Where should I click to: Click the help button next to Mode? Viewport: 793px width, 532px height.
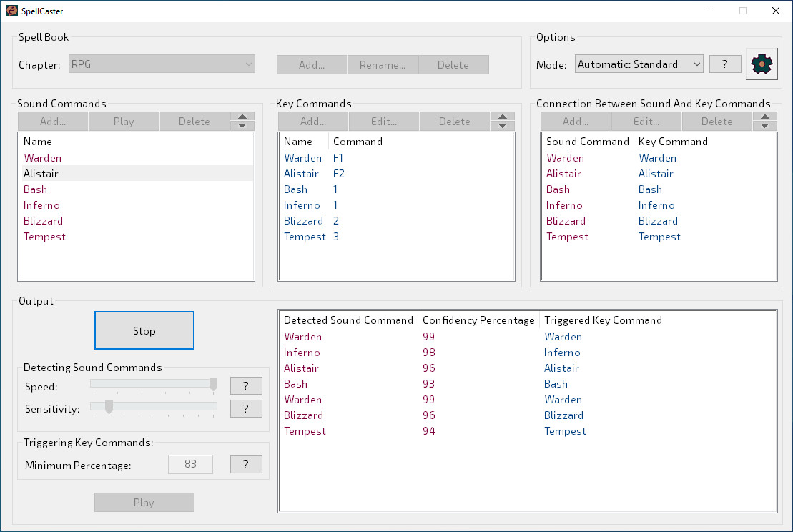click(724, 64)
